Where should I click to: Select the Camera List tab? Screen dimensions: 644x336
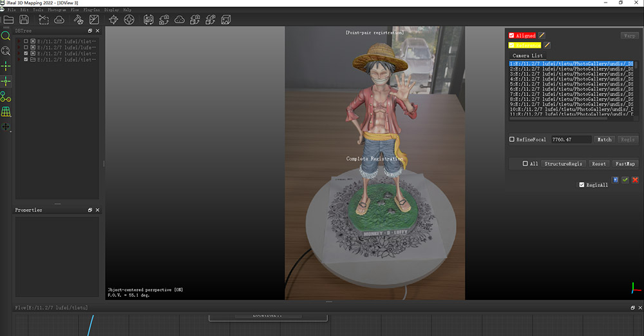point(527,55)
